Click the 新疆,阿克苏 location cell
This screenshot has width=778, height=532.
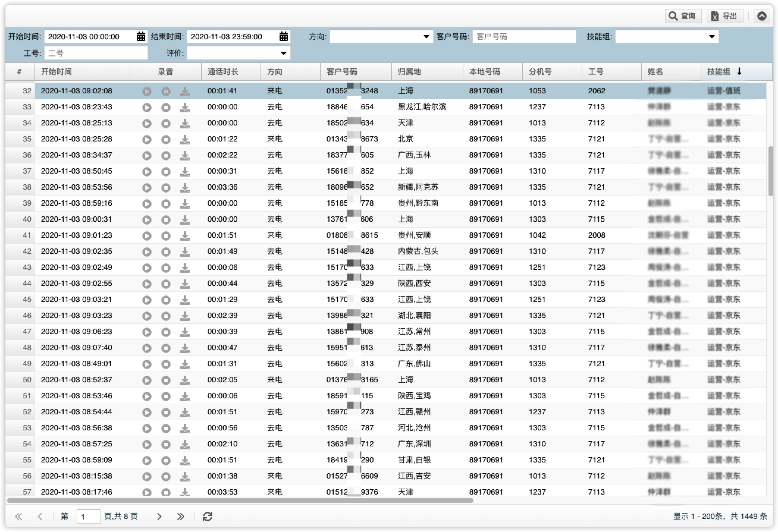click(x=418, y=187)
